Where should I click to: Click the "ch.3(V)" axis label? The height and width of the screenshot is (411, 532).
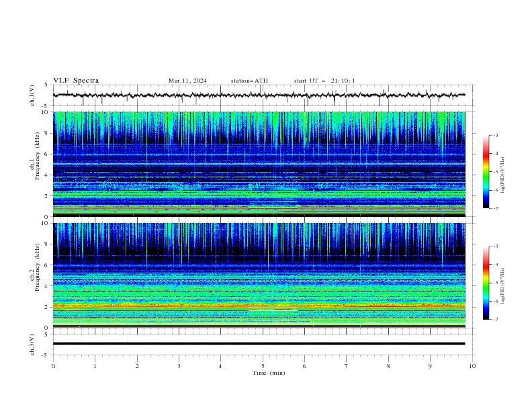(32, 345)
